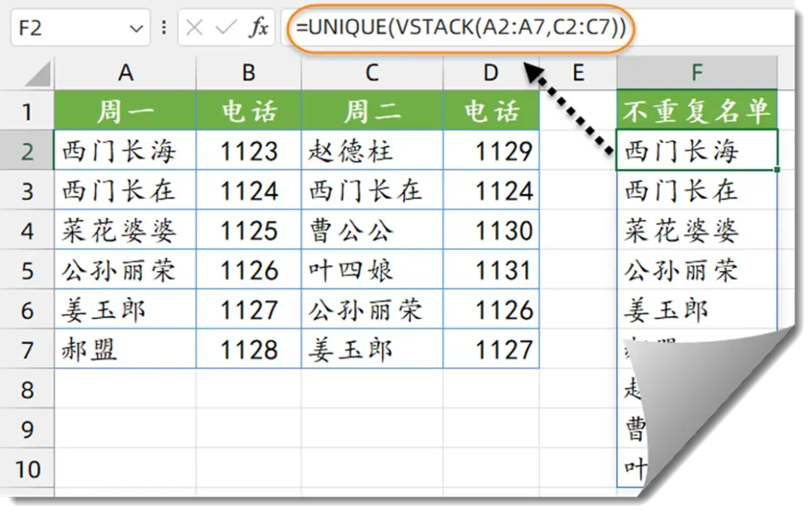Select column D header
Viewport: 812px width, 514px height.
(491, 73)
